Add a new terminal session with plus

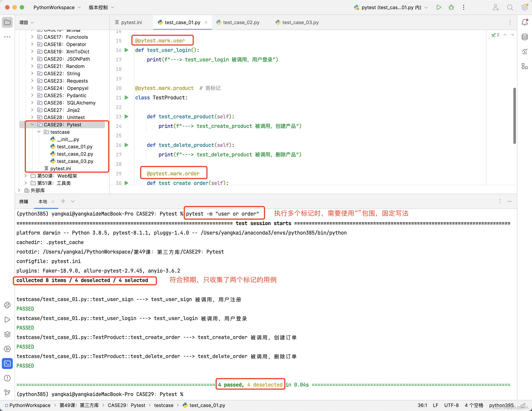[x=63, y=201]
